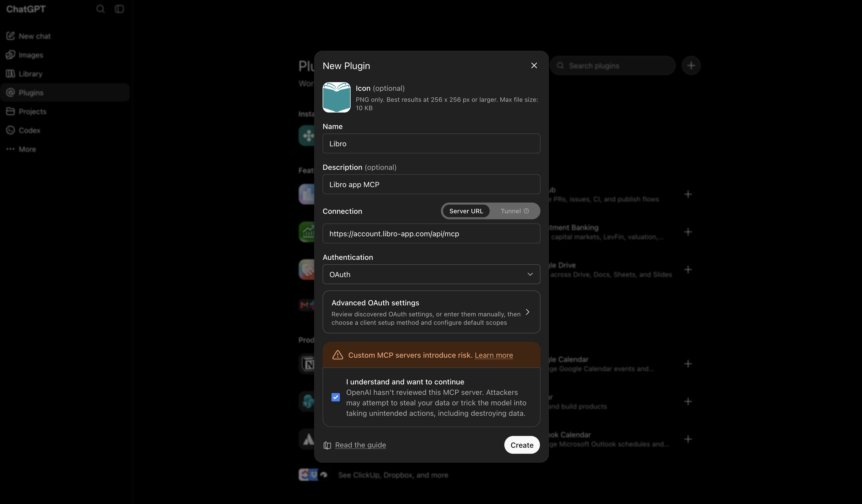Click the Create button
This screenshot has height=504, width=862.
(x=522, y=445)
